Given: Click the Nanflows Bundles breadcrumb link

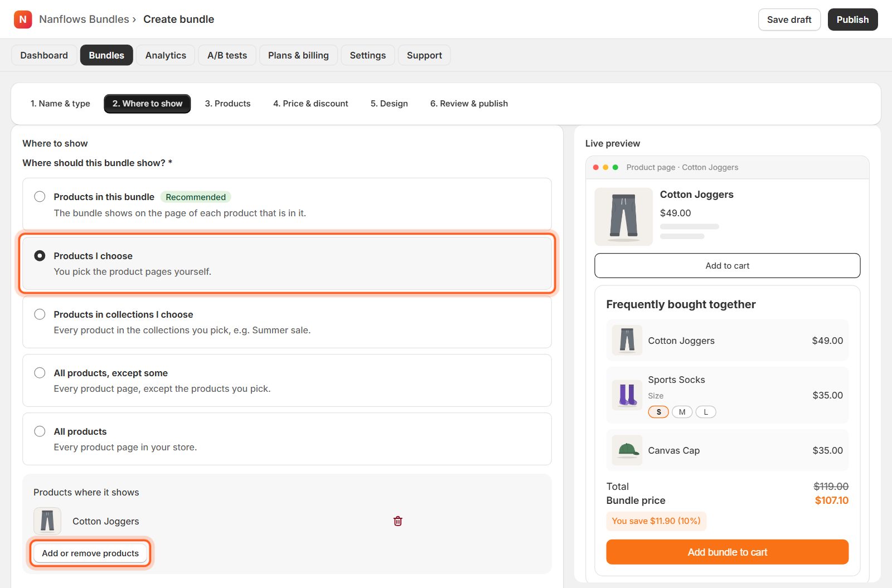Looking at the screenshot, I should [84, 20].
